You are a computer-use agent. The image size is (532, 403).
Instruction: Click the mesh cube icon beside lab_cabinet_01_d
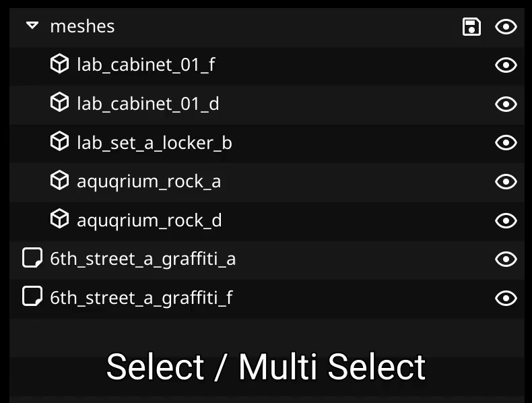coord(60,103)
